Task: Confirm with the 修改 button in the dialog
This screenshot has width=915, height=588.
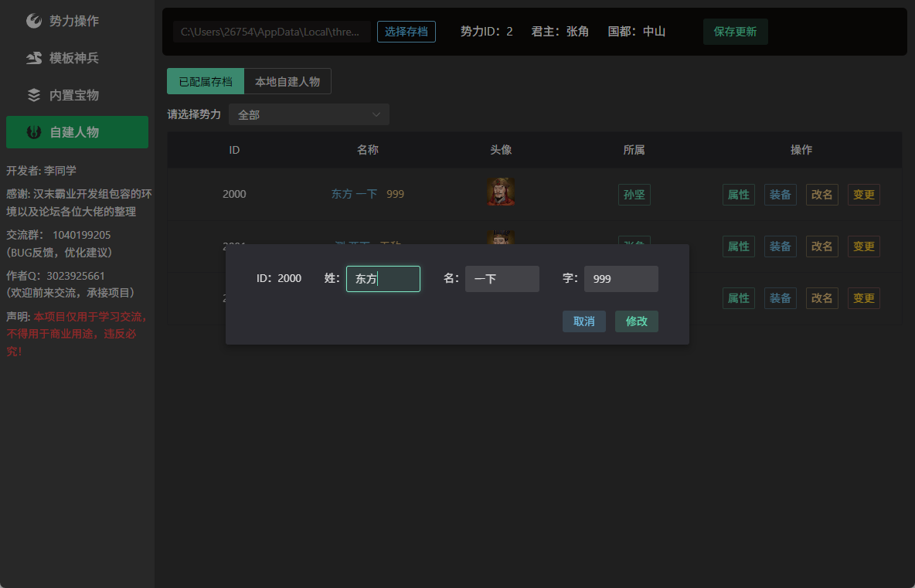Action: [636, 321]
